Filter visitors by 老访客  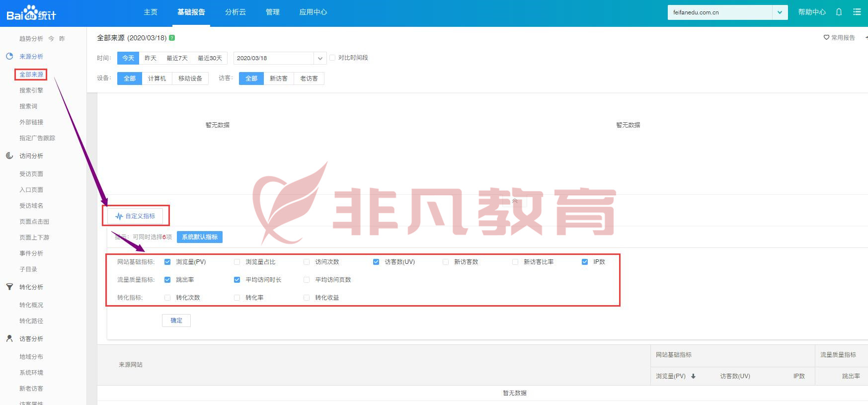(x=309, y=79)
